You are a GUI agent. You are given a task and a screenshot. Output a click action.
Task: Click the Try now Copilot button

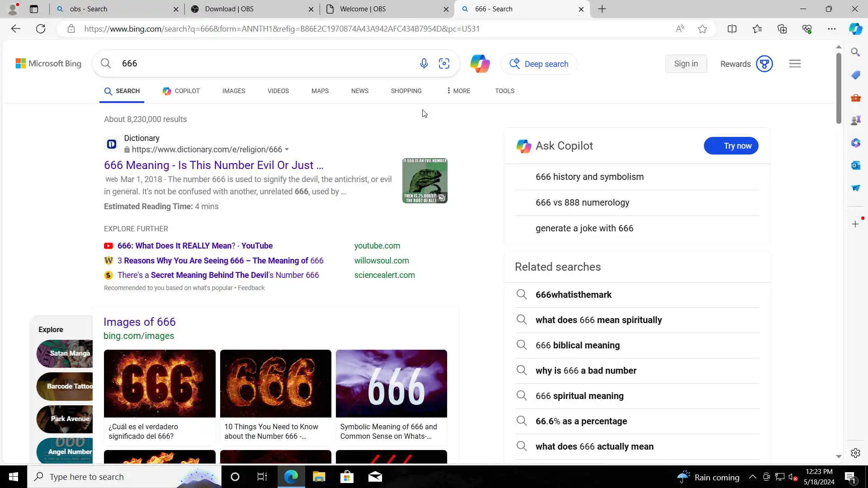pos(731,146)
